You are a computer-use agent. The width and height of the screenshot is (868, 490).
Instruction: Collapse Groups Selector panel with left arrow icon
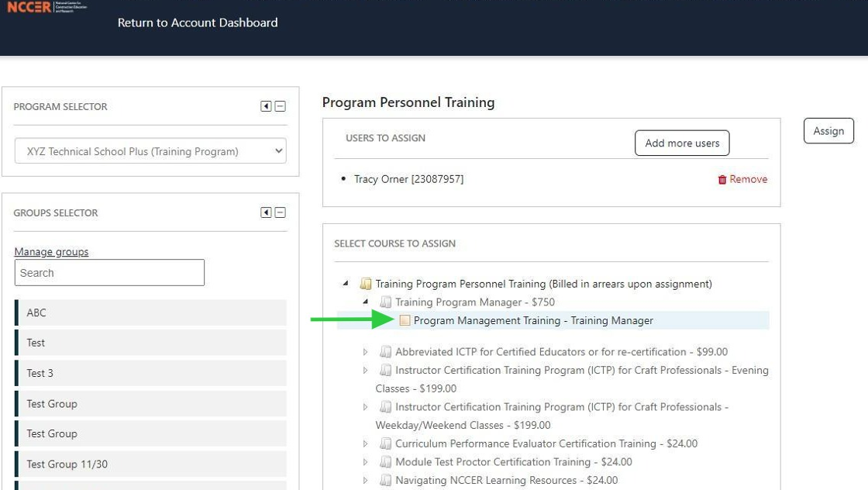[266, 212]
